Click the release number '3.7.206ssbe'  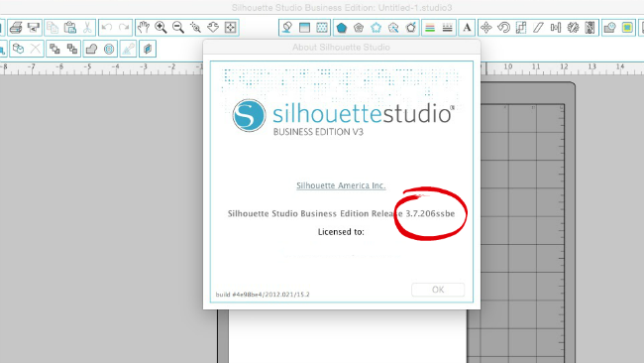tap(430, 214)
